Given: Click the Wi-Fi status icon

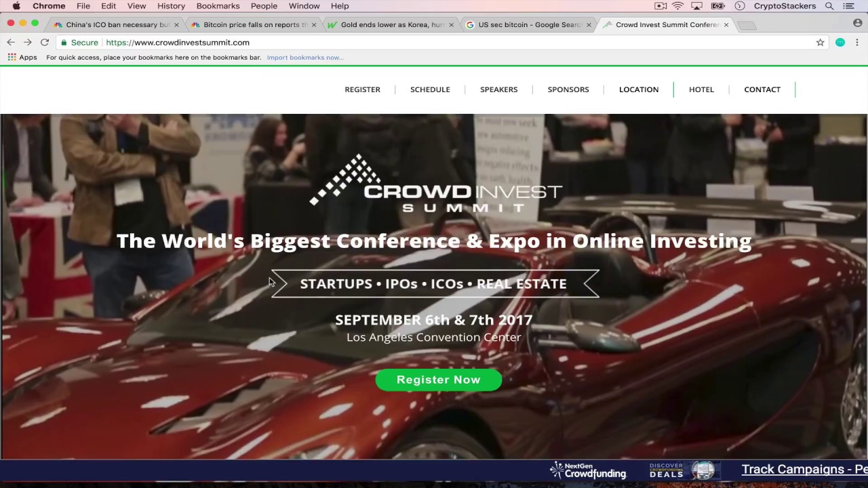Looking at the screenshot, I should pyautogui.click(x=678, y=6).
